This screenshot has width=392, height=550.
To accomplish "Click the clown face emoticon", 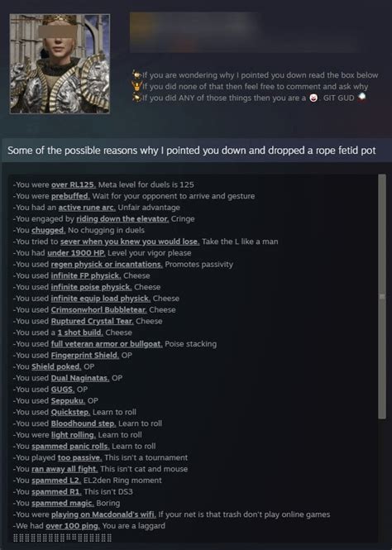I will [x=313, y=98].
